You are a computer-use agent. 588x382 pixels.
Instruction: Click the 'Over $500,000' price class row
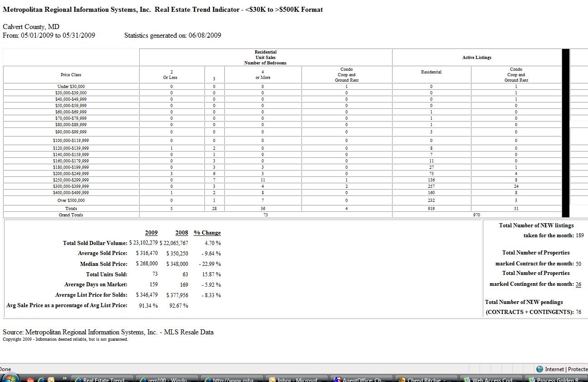pyautogui.click(x=71, y=201)
